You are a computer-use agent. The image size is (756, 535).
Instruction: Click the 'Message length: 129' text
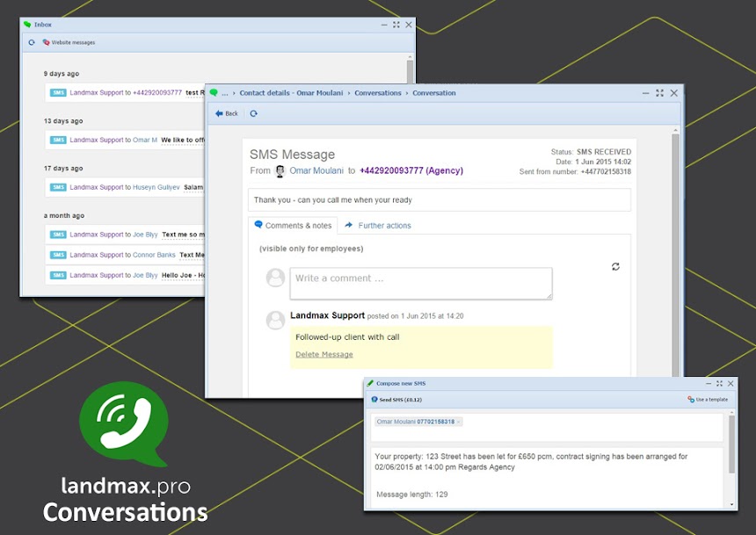tap(411, 495)
